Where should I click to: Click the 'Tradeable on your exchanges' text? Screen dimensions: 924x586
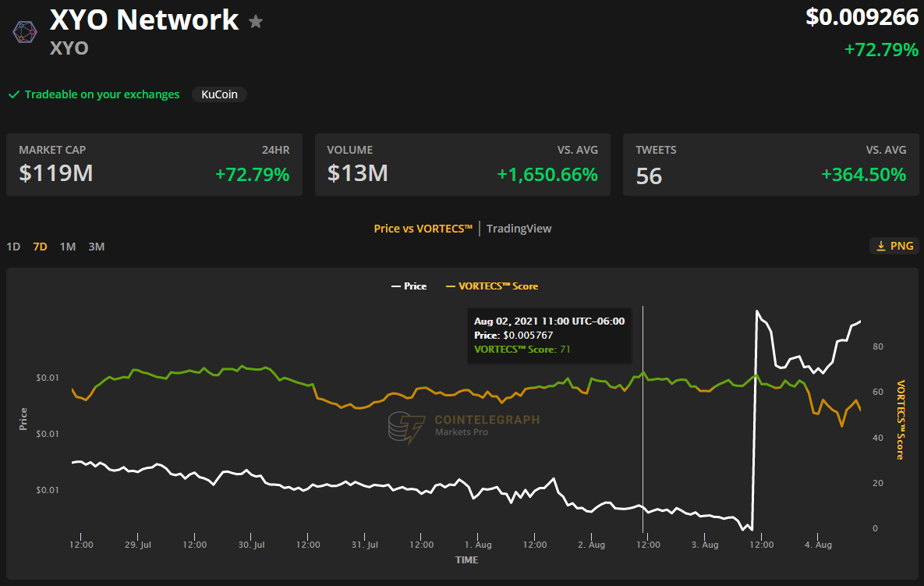pyautogui.click(x=101, y=94)
